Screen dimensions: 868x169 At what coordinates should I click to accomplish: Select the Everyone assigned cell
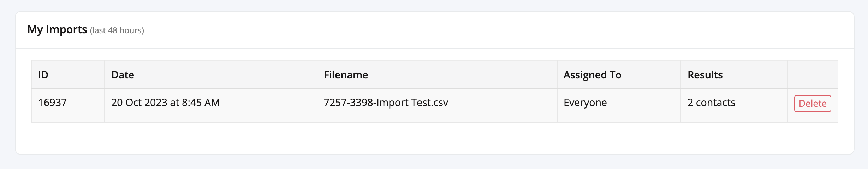pyautogui.click(x=619, y=105)
